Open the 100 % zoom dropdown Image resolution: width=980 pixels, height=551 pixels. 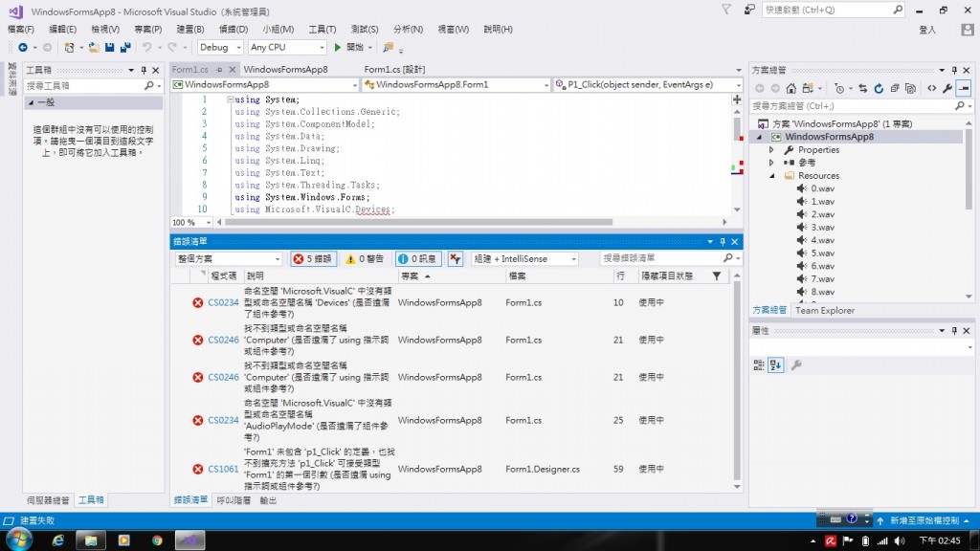coord(191,222)
